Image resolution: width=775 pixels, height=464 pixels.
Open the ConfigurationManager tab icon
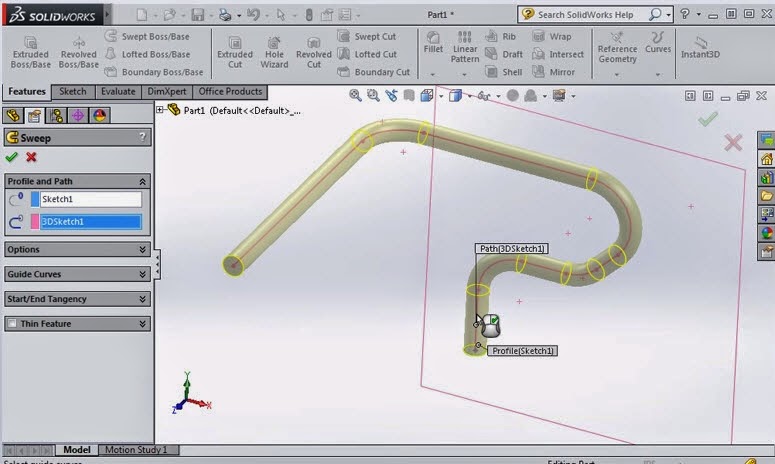56,115
